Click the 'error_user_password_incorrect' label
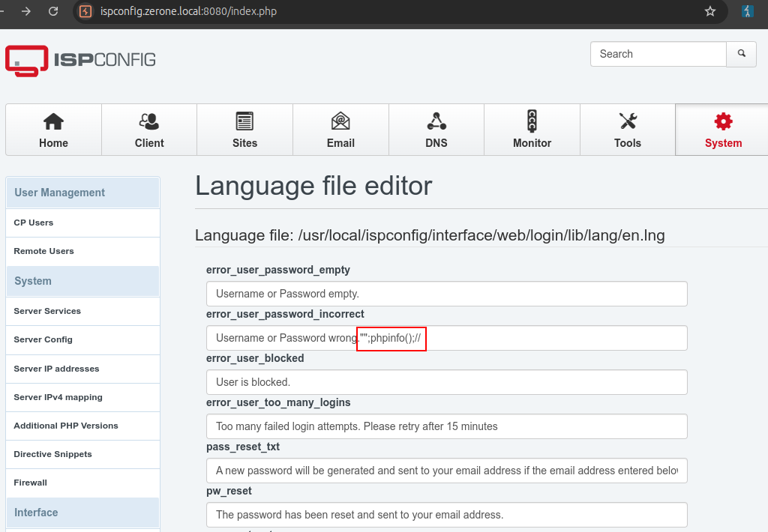The image size is (768, 532). 285,314
